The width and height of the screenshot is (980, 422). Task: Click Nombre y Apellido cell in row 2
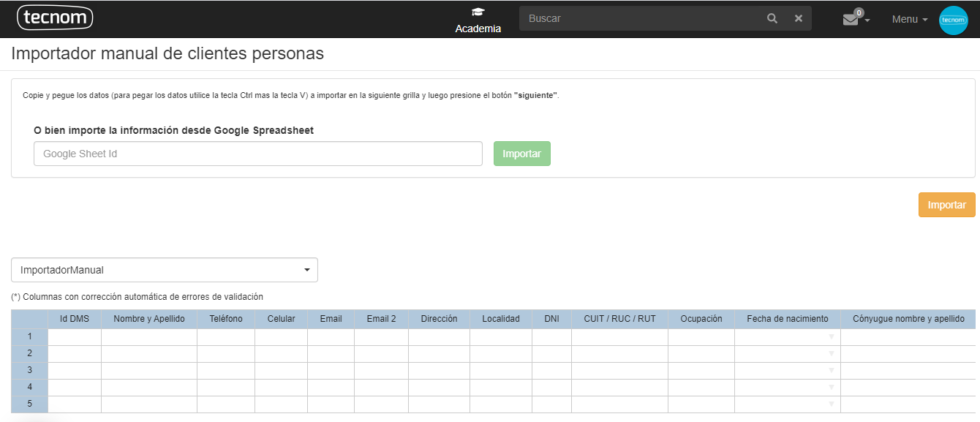(x=149, y=354)
